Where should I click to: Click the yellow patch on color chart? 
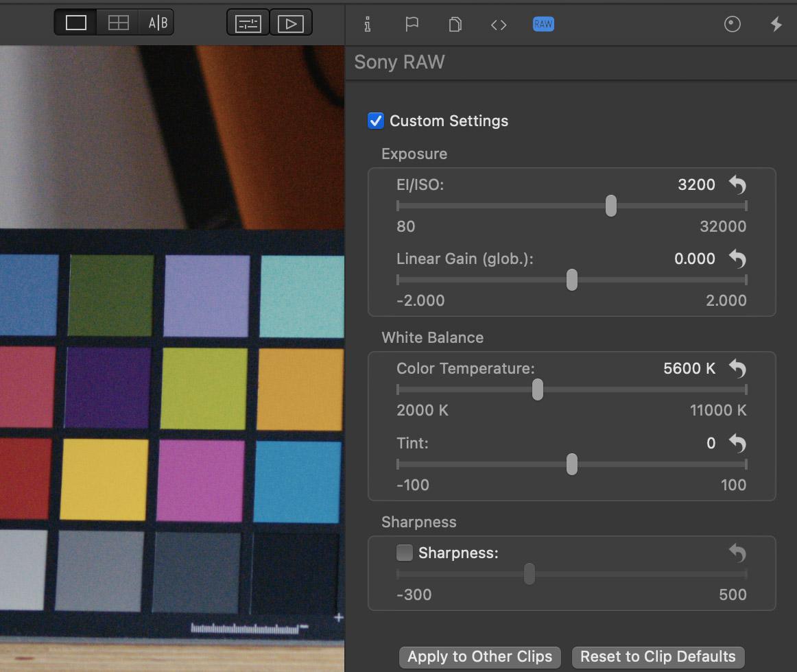(104, 480)
